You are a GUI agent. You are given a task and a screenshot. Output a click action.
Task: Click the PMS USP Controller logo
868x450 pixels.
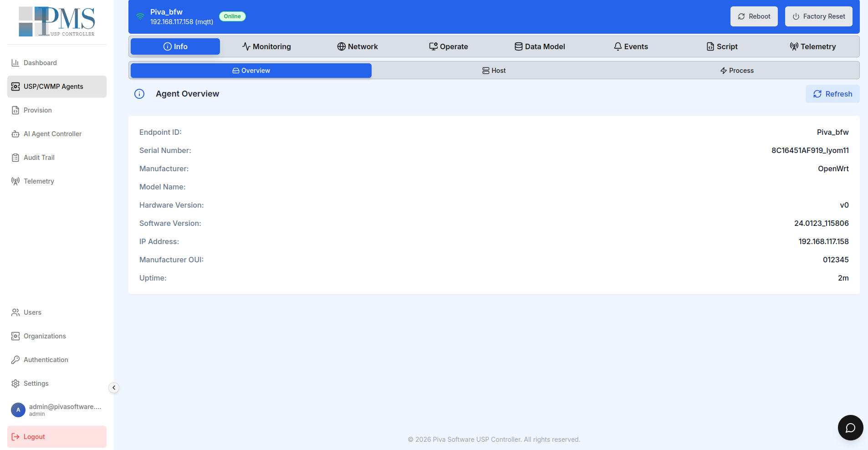57,21
